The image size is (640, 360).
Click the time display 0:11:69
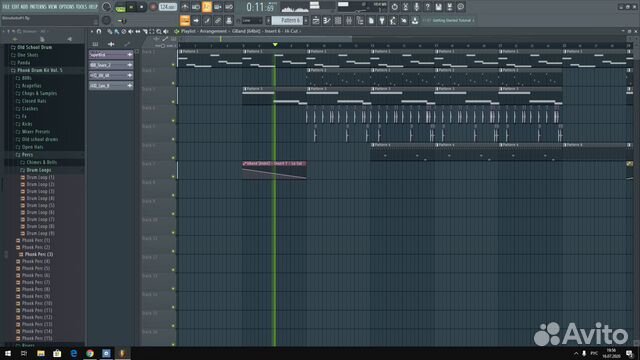point(260,7)
